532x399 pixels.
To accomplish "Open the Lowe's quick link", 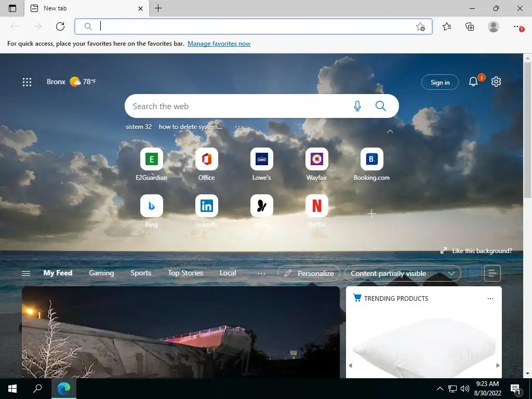I will (x=262, y=164).
